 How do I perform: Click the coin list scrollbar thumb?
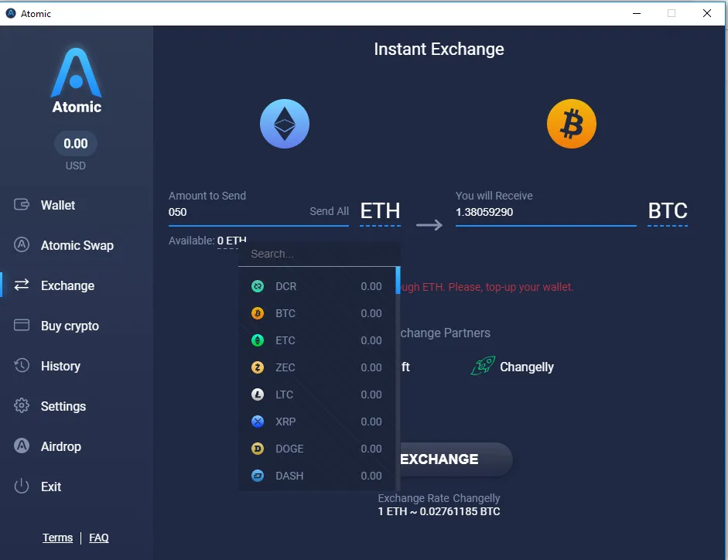click(398, 281)
